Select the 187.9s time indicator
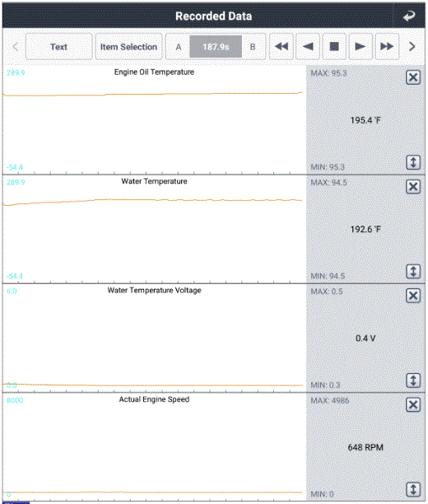This screenshot has height=504, width=428. pos(216,47)
